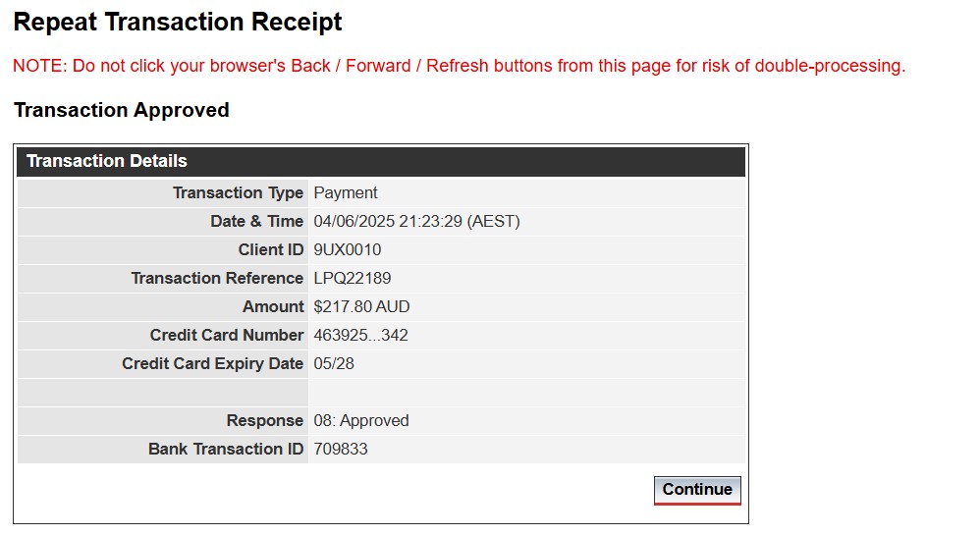Click the Transaction Details table header
Image resolution: width=980 pixels, height=536 pixels.
pos(381,161)
